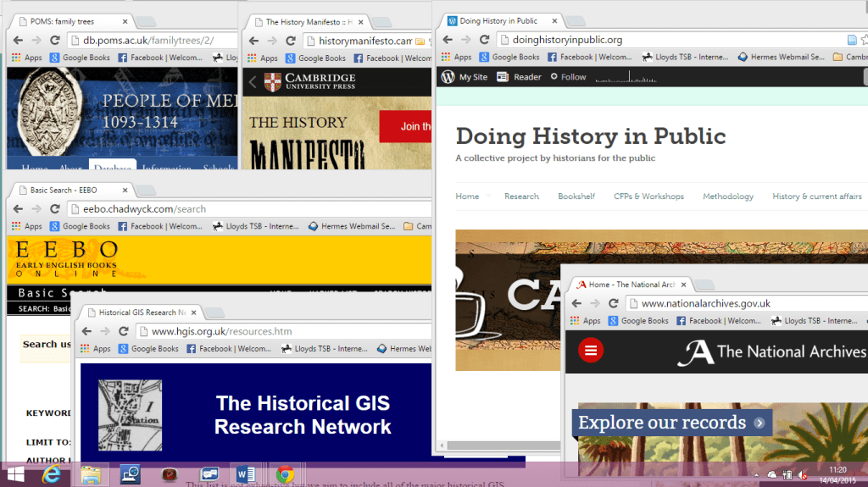Screen dimensions: 868x487
Task: Click the red Join button on History Manifesto
Action: tap(405, 126)
